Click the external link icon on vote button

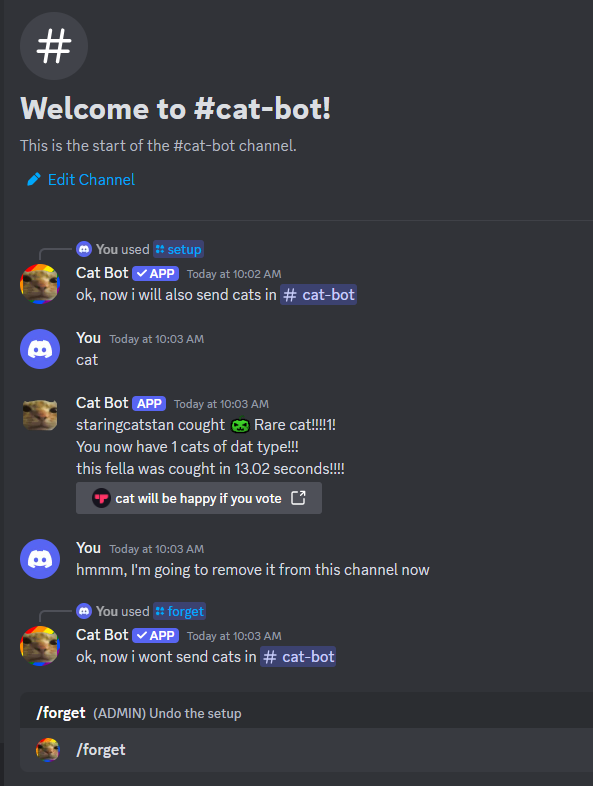pyautogui.click(x=298, y=498)
